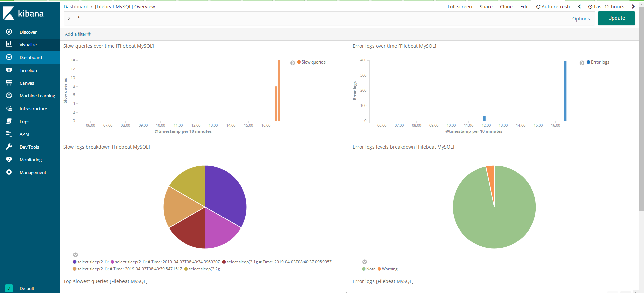Screen dimensions: 644x293
Task: Open Dev Tools wrench icon
Action: pos(9,146)
